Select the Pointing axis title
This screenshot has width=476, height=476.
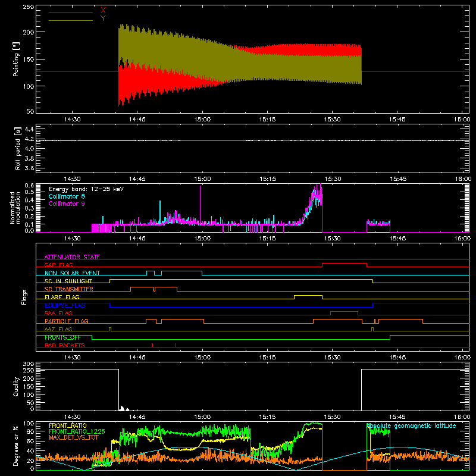click(x=16, y=59)
